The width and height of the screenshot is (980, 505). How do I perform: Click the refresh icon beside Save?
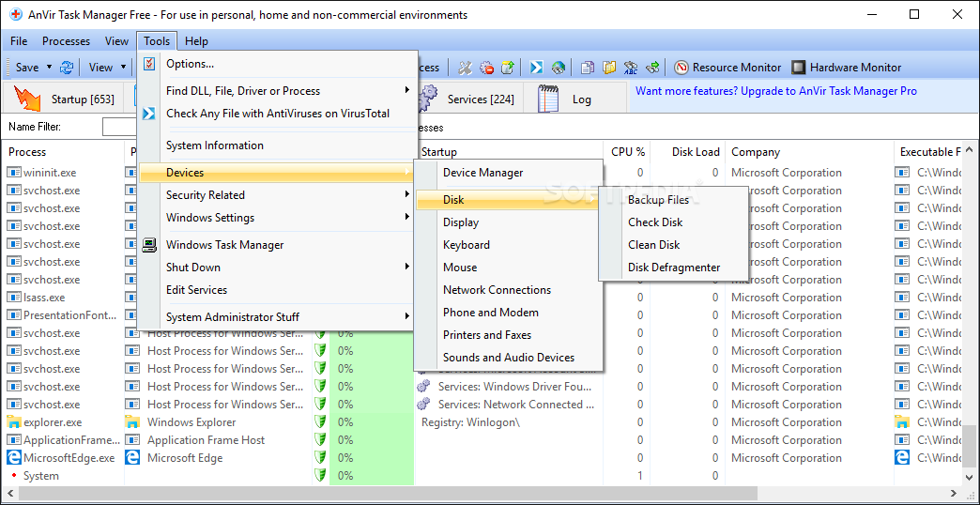coord(67,68)
